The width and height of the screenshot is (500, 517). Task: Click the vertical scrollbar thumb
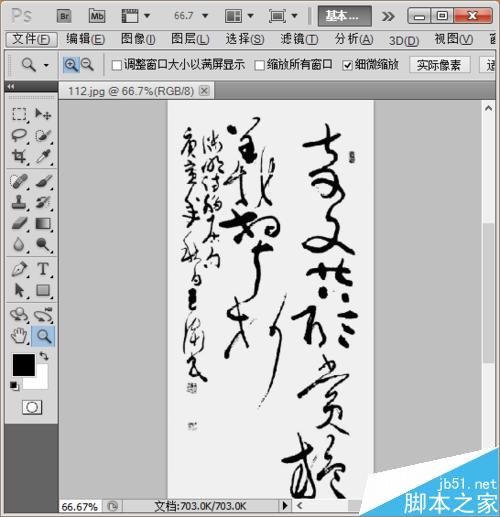pyautogui.click(x=488, y=293)
